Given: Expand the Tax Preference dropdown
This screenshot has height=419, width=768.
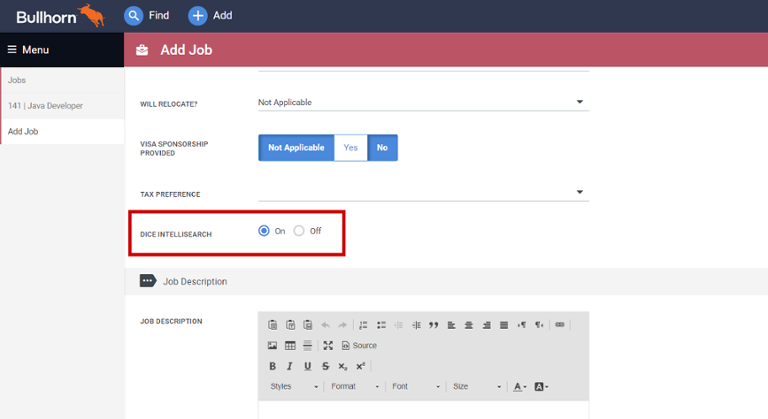Looking at the screenshot, I should pyautogui.click(x=579, y=192).
